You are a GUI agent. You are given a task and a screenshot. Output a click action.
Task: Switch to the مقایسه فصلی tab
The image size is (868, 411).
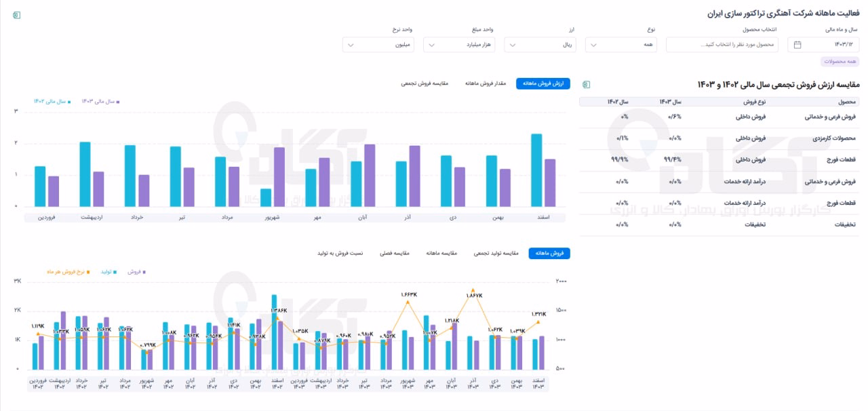click(x=395, y=253)
